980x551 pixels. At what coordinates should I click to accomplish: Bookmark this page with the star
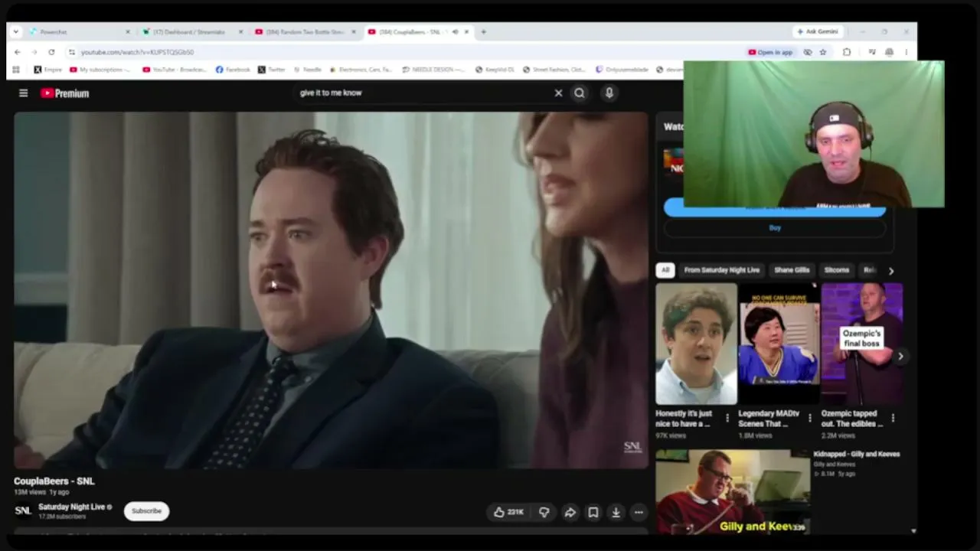click(x=823, y=52)
